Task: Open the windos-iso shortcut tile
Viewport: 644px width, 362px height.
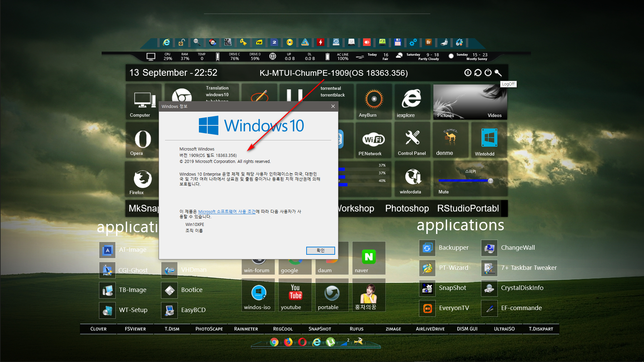Action: click(x=258, y=295)
